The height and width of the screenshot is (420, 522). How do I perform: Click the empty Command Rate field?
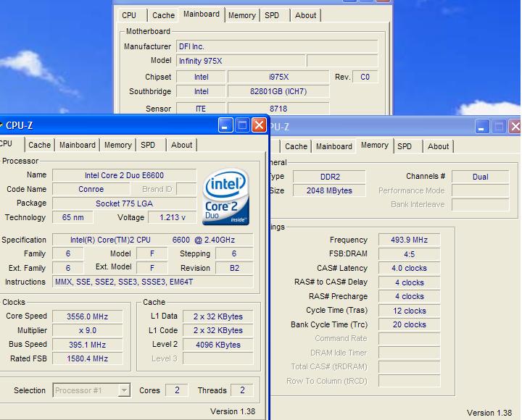pos(409,338)
